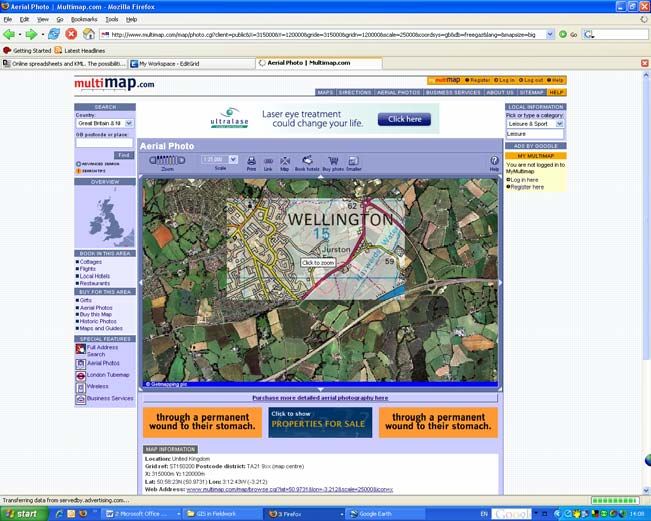Open the Back button history dropdown arrow

coord(20,34)
